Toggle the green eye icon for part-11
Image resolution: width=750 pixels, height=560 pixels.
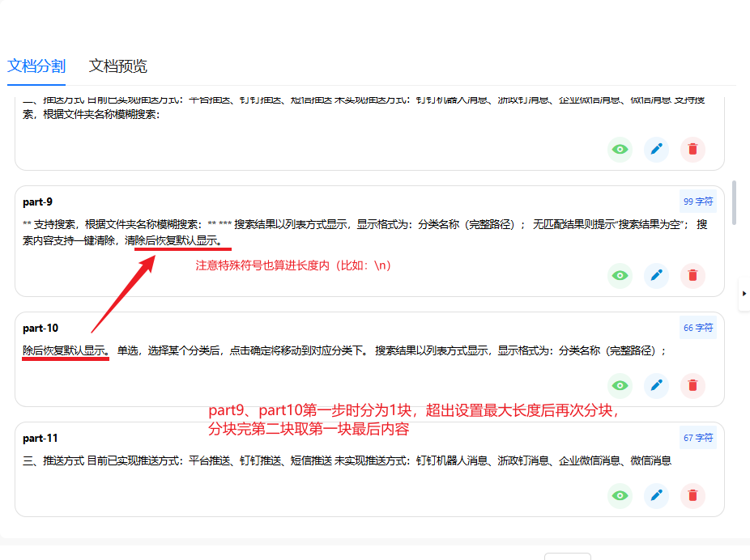click(x=620, y=496)
